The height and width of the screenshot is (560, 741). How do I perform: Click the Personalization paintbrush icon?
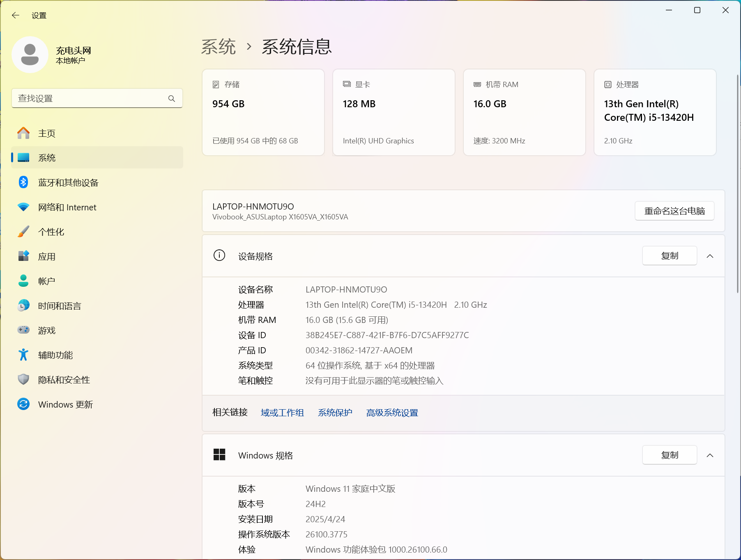coord(23,232)
